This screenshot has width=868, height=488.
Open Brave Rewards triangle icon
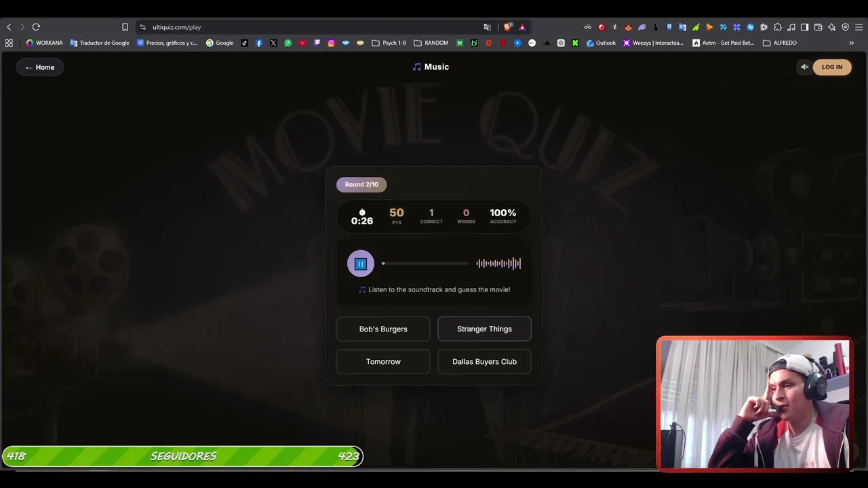click(522, 27)
